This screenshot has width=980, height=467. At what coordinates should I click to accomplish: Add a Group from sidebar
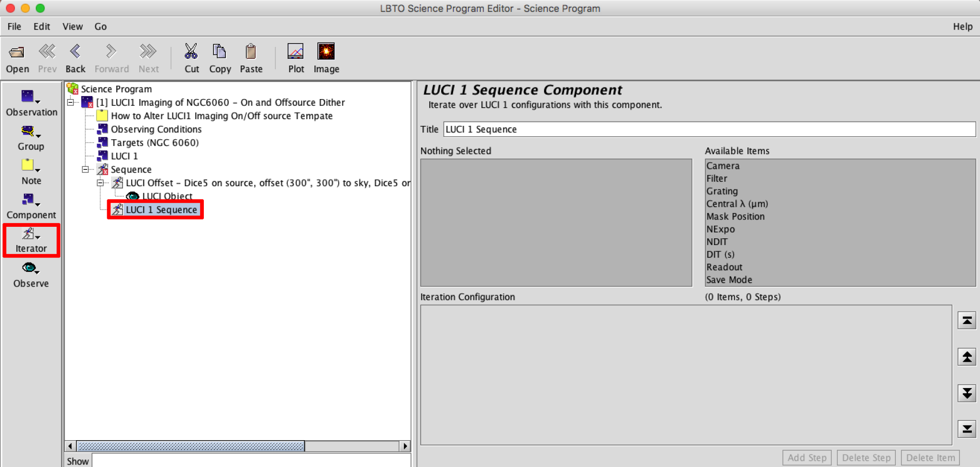pyautogui.click(x=31, y=138)
